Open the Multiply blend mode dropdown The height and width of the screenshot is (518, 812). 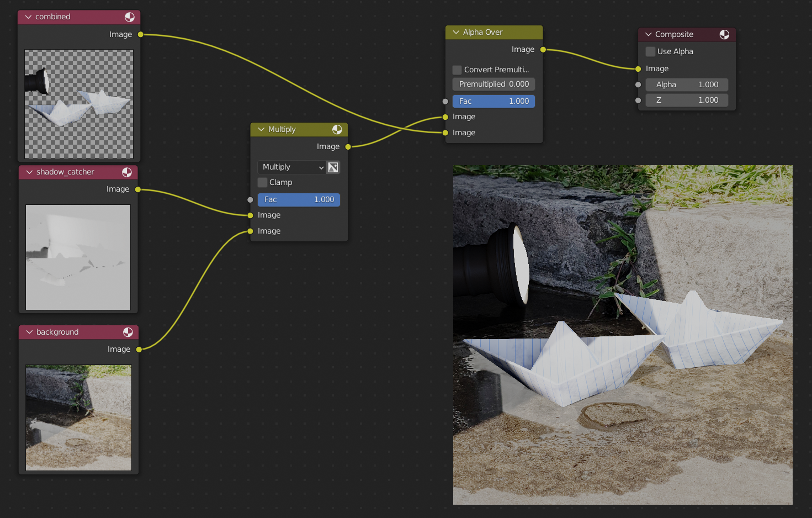tap(291, 167)
